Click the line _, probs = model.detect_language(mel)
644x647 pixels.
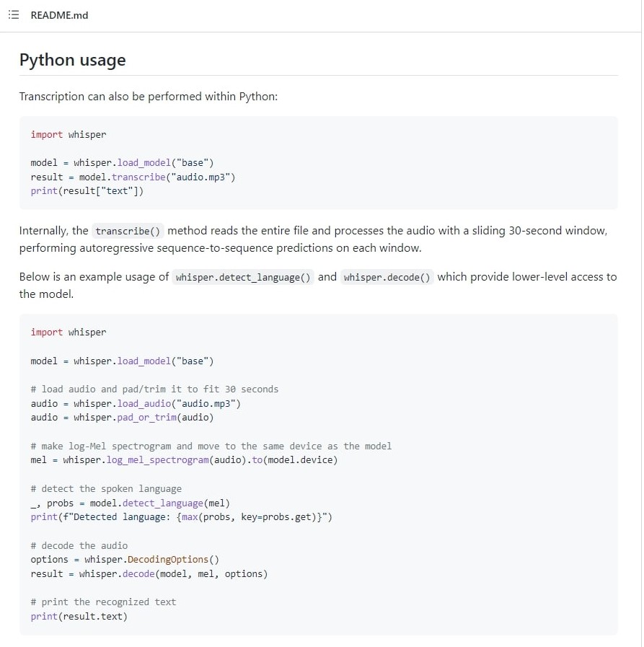click(131, 503)
